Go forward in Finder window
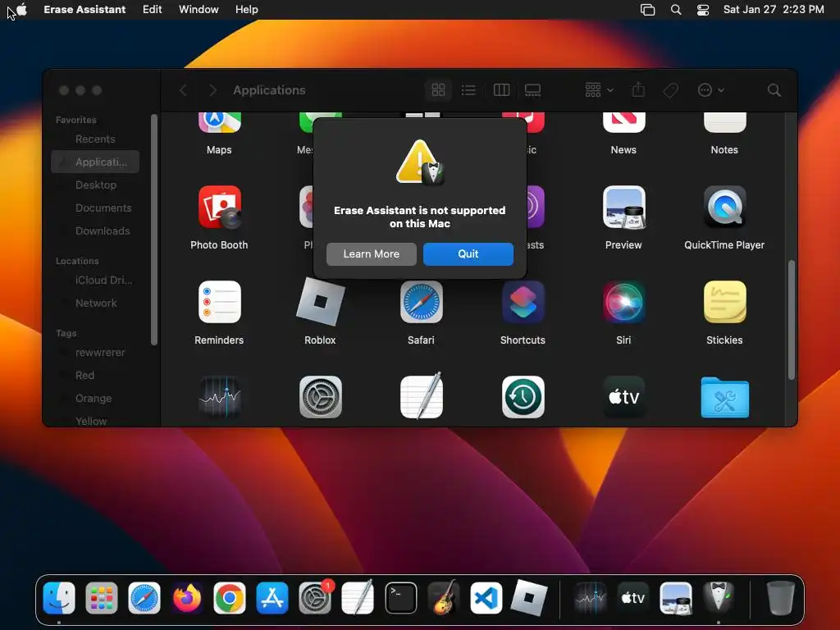Image resolution: width=840 pixels, height=630 pixels. 212,90
